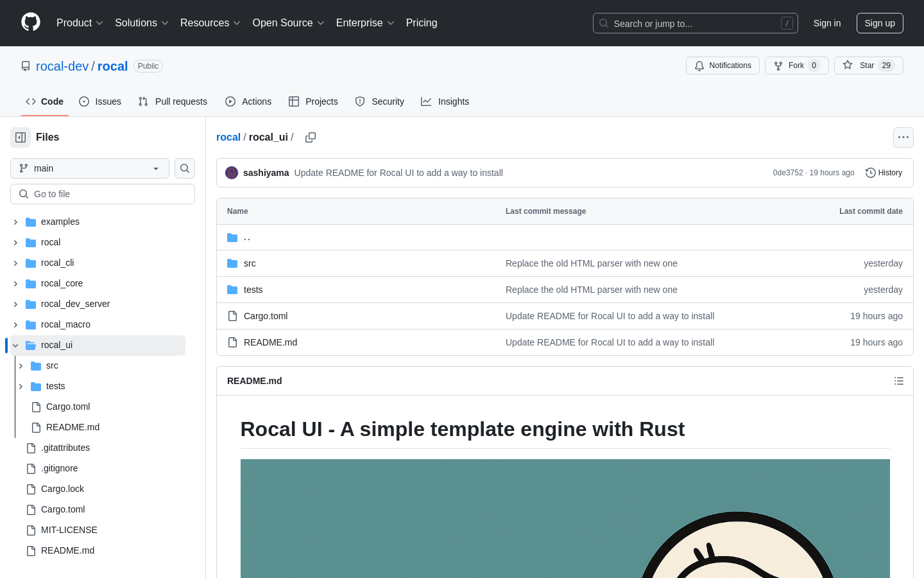
Task: Open the Product navigation menu
Action: [x=80, y=23]
